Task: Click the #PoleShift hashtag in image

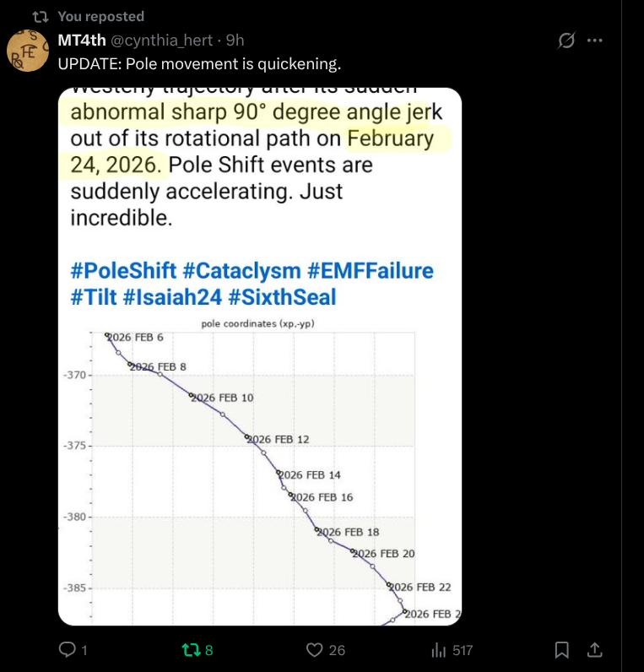Action: (x=123, y=271)
